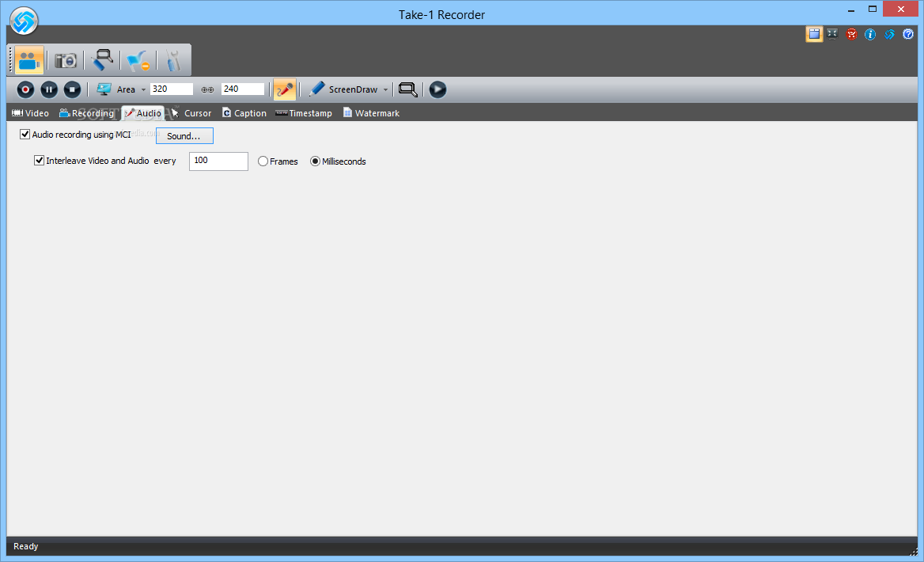This screenshot has height=562, width=924.
Task: Pause the recording
Action: click(49, 89)
